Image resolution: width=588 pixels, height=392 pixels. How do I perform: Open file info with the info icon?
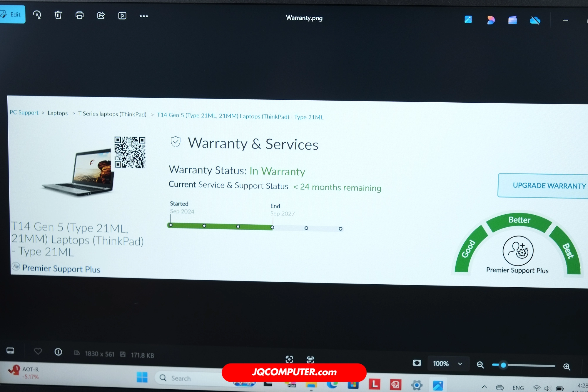pyautogui.click(x=58, y=352)
